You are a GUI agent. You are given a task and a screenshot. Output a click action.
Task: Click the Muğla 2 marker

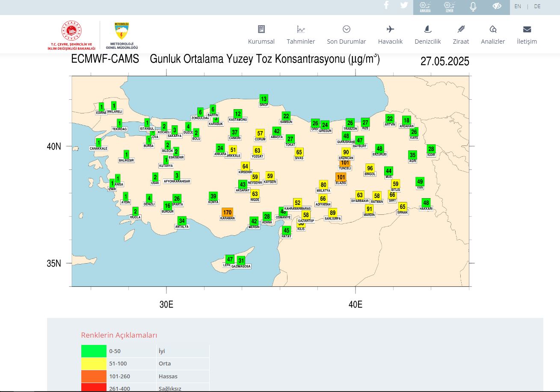[x=135, y=211]
